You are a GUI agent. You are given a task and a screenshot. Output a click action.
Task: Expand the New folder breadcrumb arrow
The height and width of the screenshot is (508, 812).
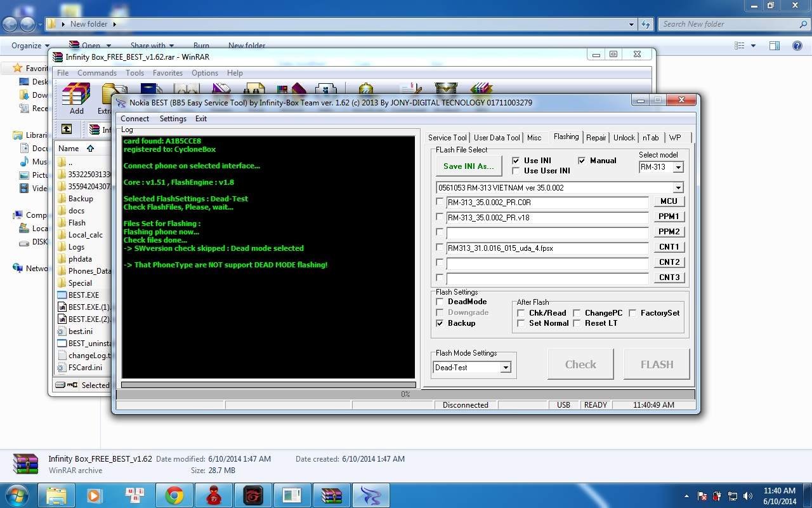pyautogui.click(x=114, y=24)
